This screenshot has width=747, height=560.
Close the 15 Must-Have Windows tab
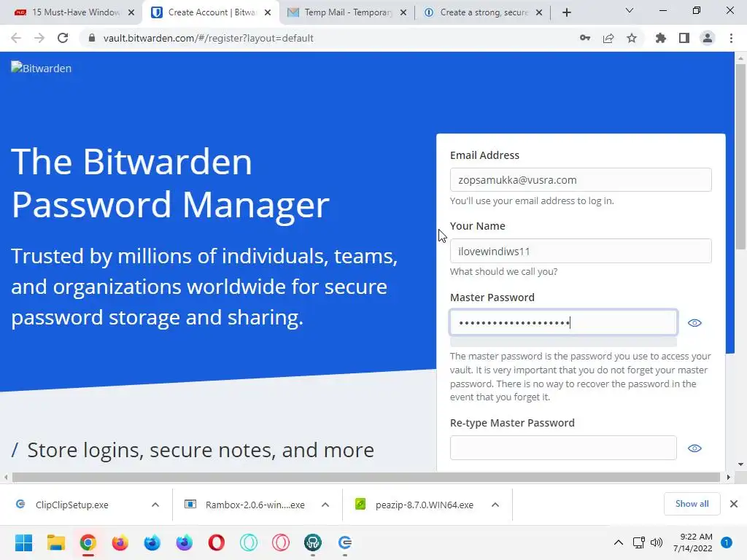pyautogui.click(x=131, y=13)
